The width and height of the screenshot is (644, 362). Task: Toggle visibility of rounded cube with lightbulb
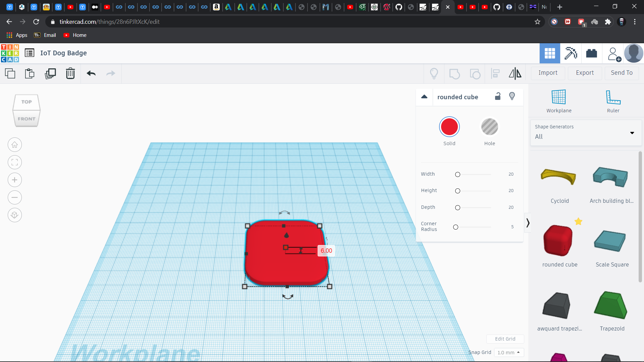(x=512, y=96)
